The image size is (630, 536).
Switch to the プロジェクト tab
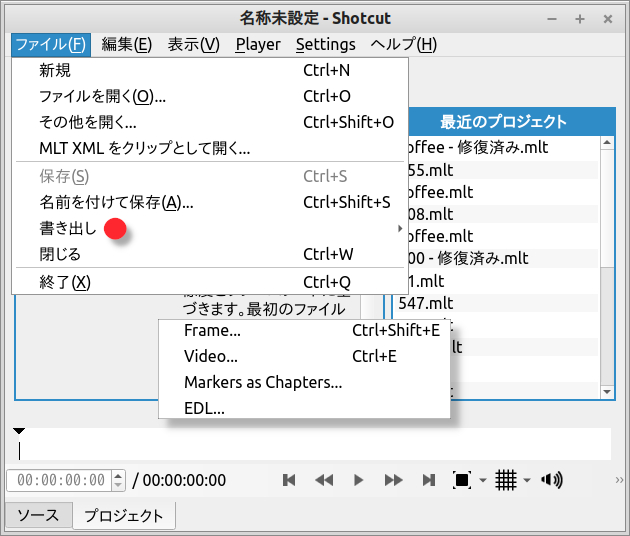pos(124,516)
